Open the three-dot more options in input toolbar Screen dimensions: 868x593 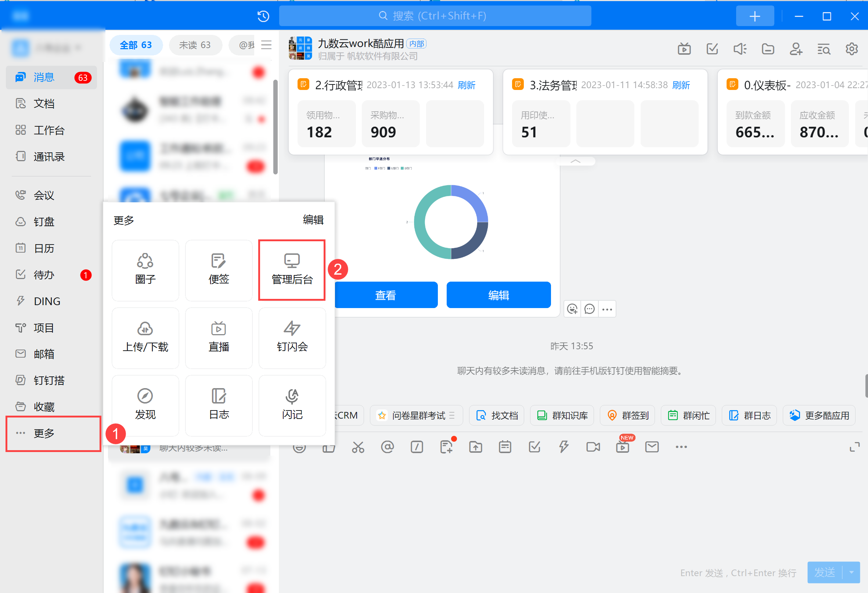(x=681, y=447)
